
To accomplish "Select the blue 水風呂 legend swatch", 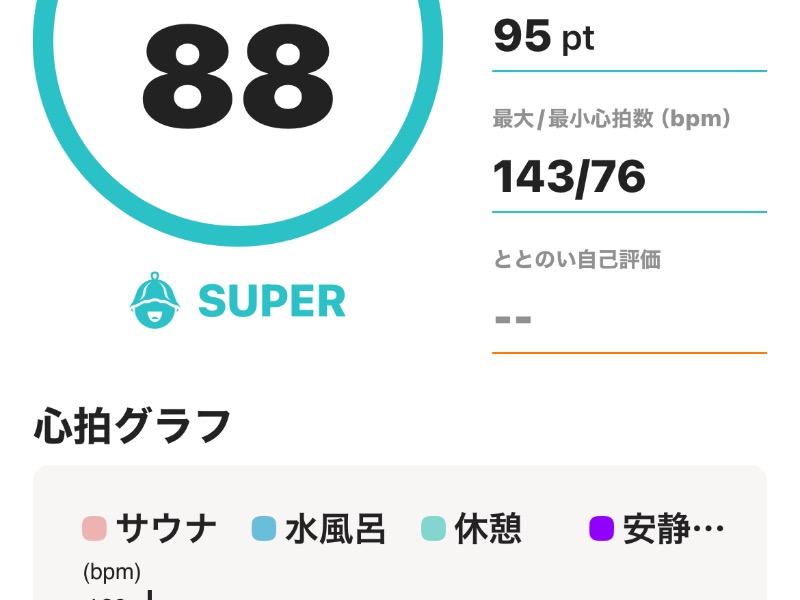I will tap(264, 528).
